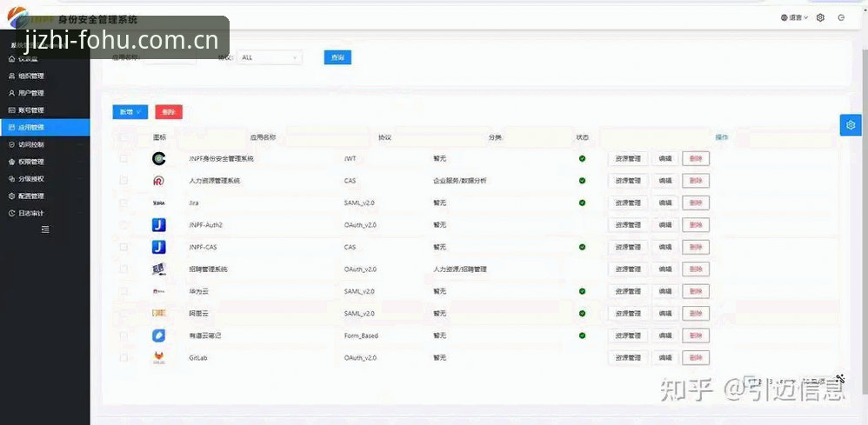Click the JNPF-Auth2 blue J icon
The width and height of the screenshot is (868, 425).
[x=159, y=225]
